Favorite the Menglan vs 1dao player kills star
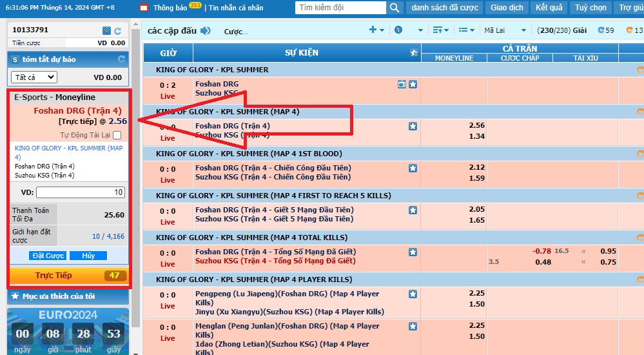This screenshot has height=355, width=644. 413,326
